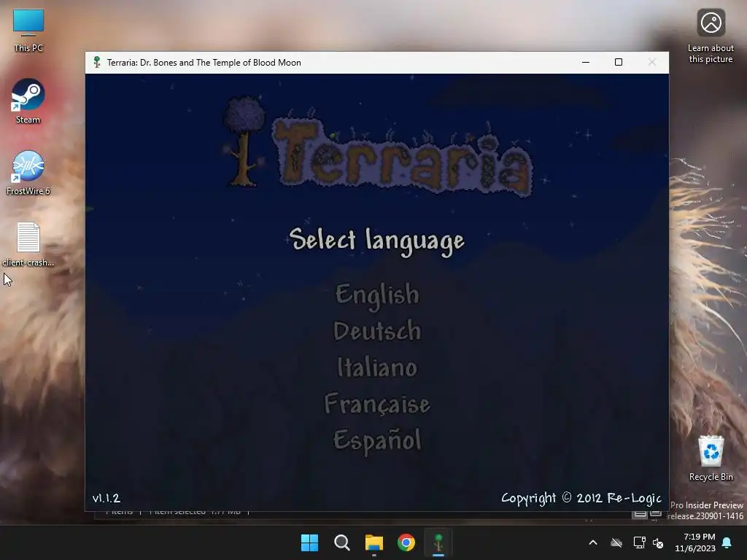Select Deutsch language option
The image size is (747, 560).
click(x=377, y=331)
